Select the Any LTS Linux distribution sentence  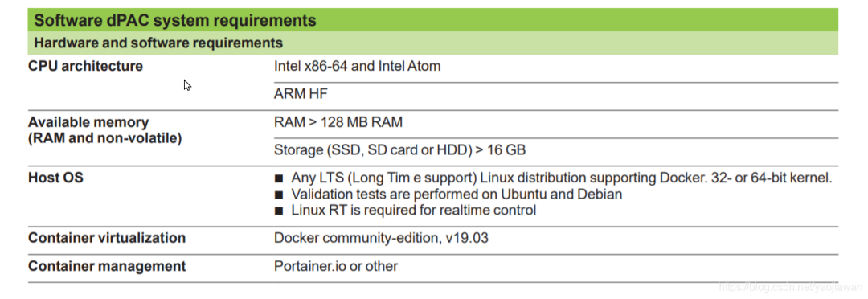pyautogui.click(x=561, y=178)
